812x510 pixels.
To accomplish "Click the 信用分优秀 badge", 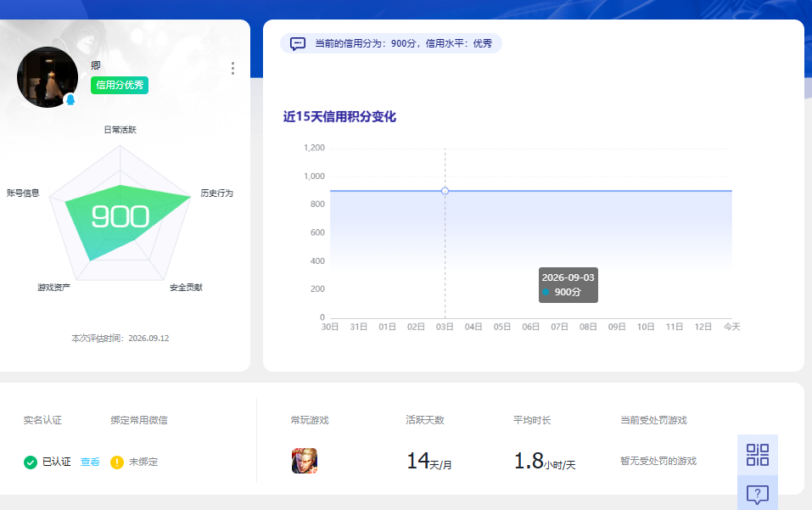I will click(x=120, y=85).
